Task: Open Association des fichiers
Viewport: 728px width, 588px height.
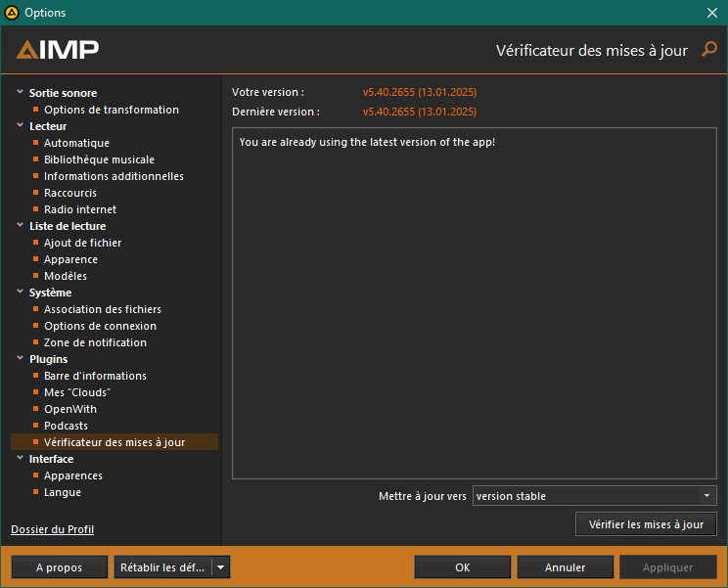Action: (103, 309)
